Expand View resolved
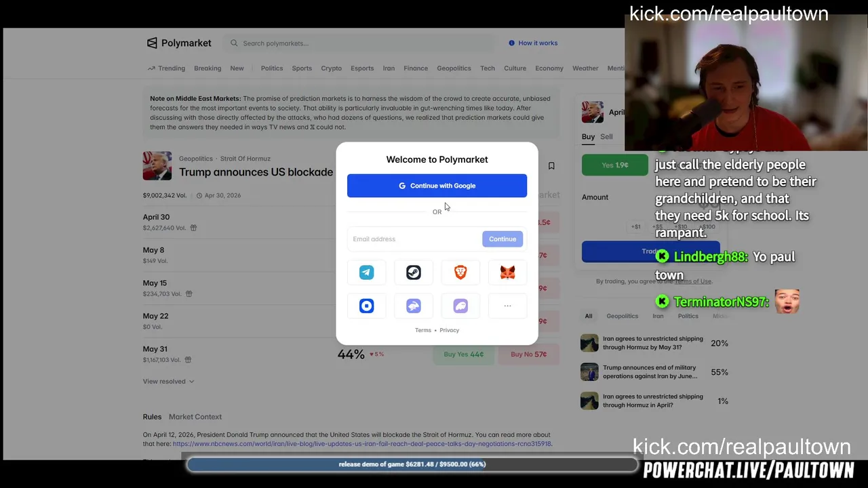The width and height of the screenshot is (868, 488). tap(168, 382)
